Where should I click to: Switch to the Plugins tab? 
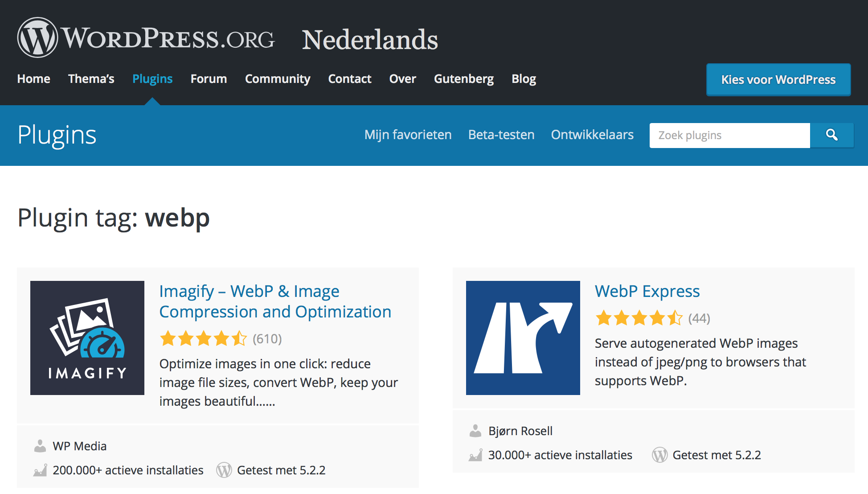[x=152, y=78]
